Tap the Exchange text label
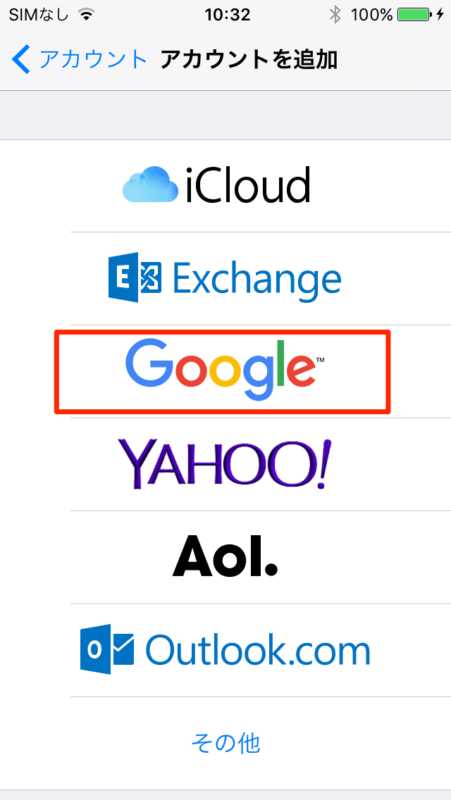This screenshot has width=451, height=800. point(257,279)
